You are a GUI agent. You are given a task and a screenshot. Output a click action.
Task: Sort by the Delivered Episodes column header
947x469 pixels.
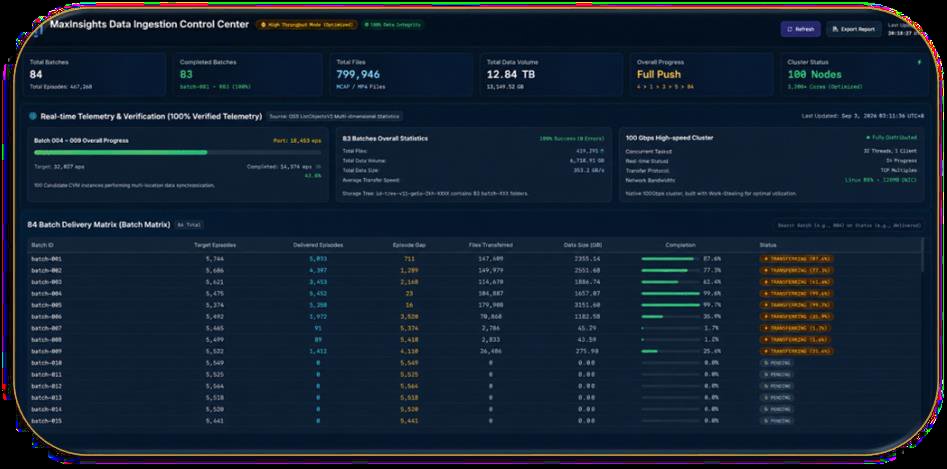coord(318,245)
